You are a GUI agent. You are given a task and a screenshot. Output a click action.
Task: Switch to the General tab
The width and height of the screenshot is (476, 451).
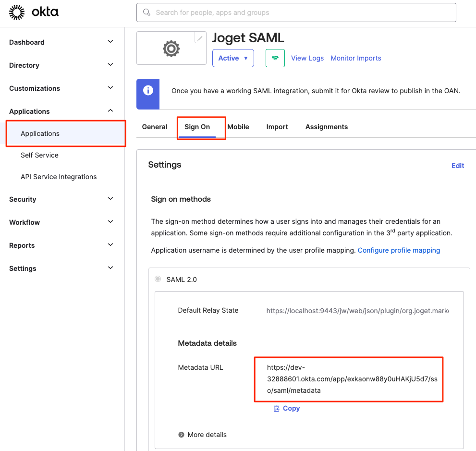155,127
